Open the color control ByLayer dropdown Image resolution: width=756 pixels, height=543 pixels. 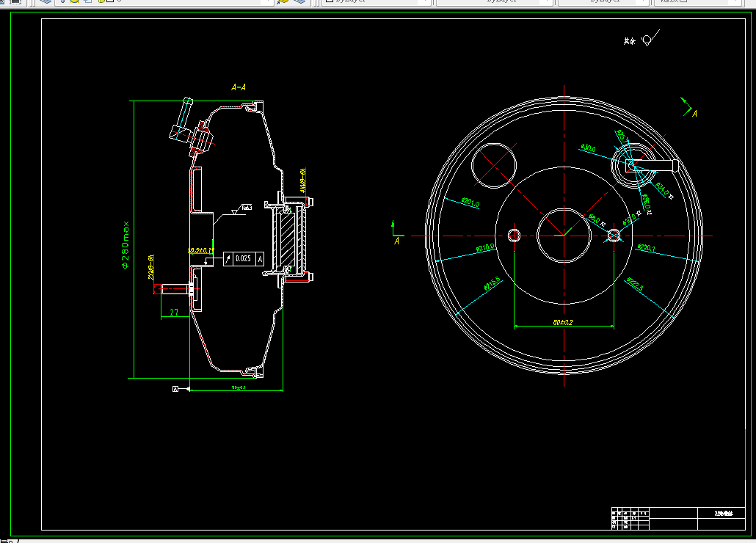[x=377, y=1]
